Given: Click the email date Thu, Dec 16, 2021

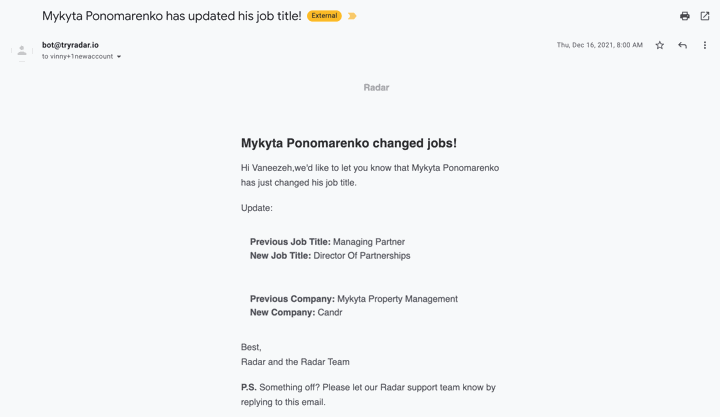Looking at the screenshot, I should coord(600,45).
